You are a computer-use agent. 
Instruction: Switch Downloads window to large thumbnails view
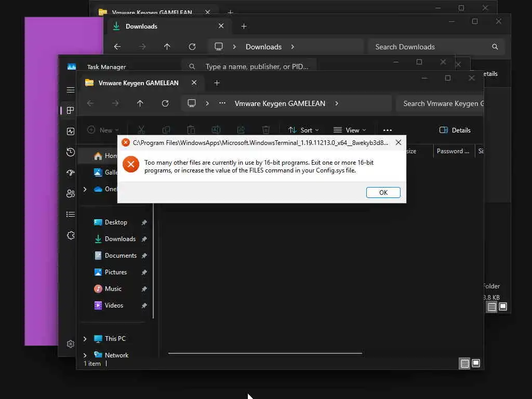503,307
